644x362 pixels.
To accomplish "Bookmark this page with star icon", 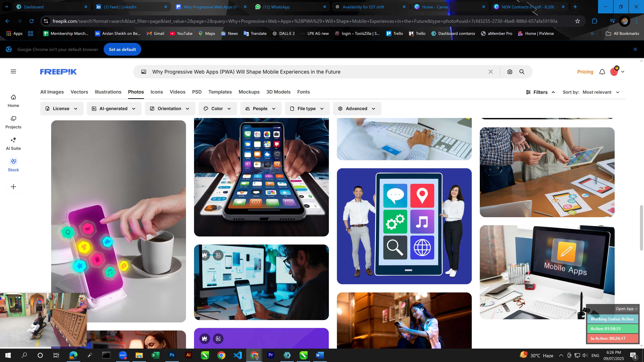I will coord(577,21).
